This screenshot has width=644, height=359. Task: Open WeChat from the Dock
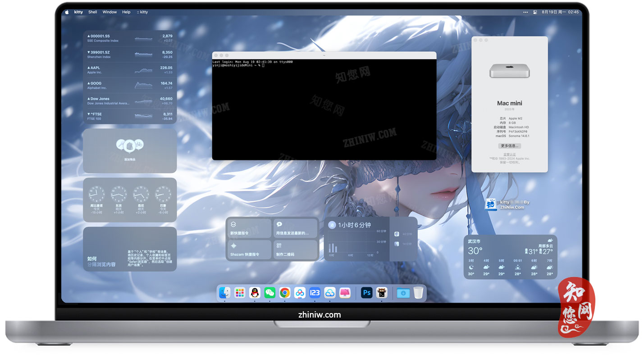[269, 293]
